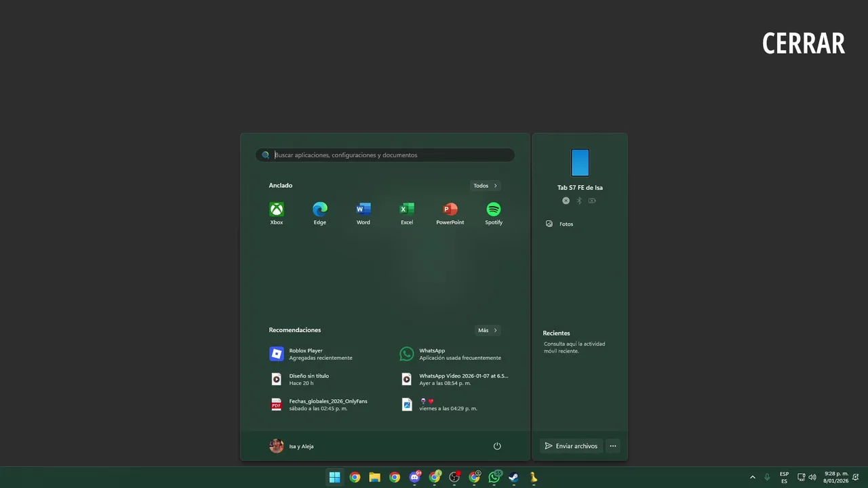868x488 pixels.
Task: Open the Chrome icon next to the Start button
Action: [355, 477]
